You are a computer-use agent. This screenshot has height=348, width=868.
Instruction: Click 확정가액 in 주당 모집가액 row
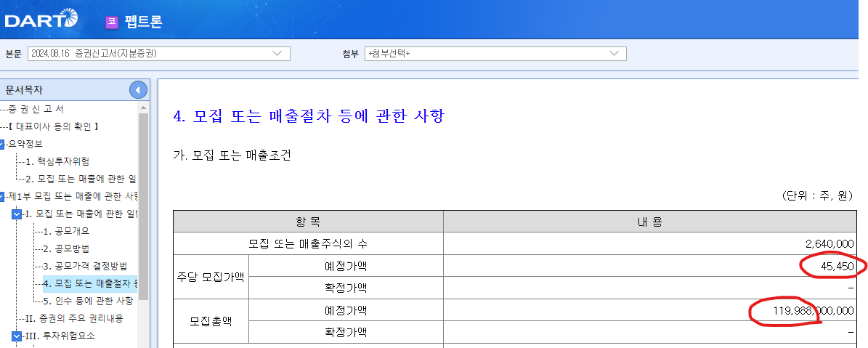click(346, 288)
